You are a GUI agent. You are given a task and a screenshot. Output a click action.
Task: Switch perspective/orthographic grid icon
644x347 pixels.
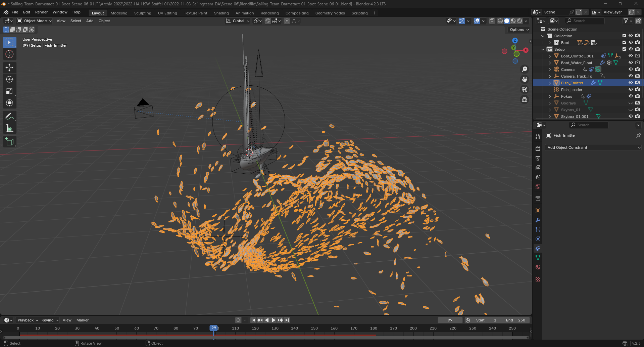[x=525, y=99]
